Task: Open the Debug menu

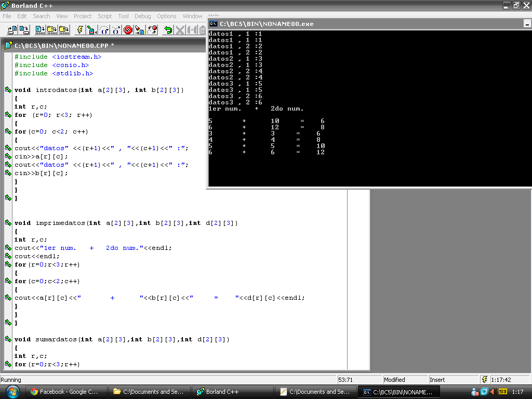Action: click(142, 16)
